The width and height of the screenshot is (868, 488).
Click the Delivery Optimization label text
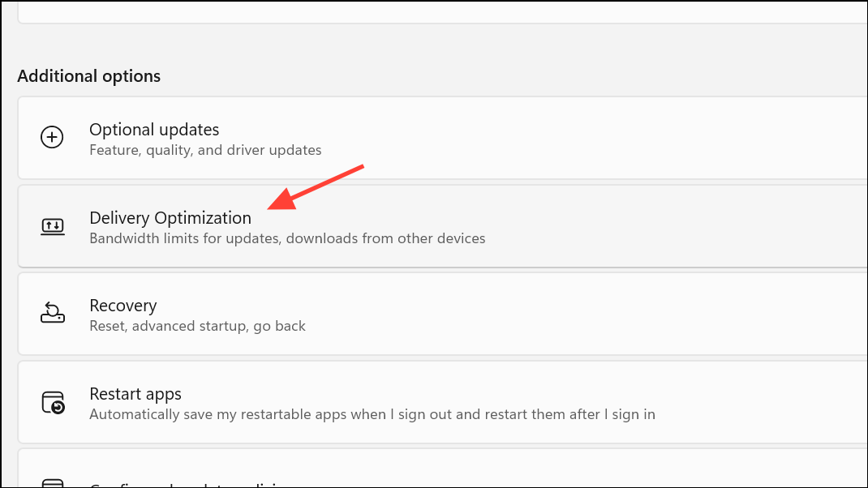tap(170, 217)
